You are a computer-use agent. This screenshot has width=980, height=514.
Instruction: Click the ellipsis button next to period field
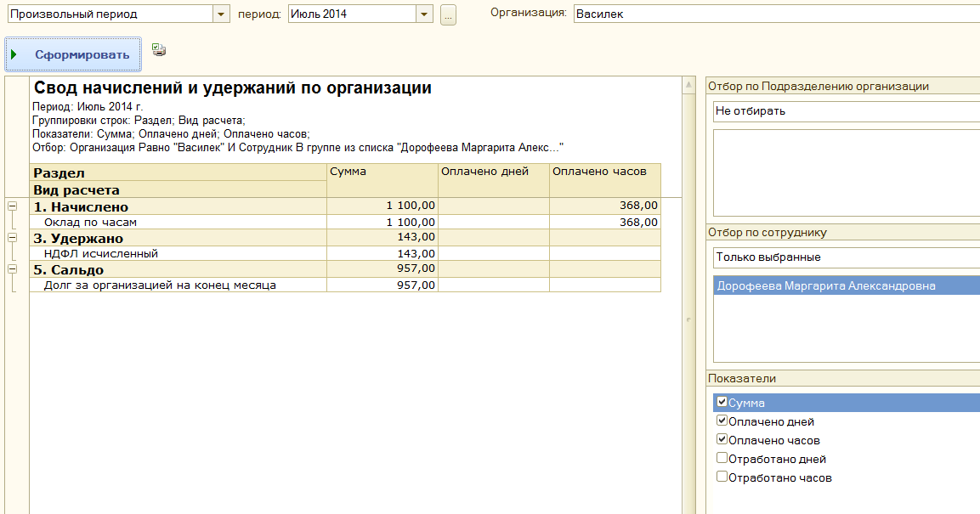point(448,14)
